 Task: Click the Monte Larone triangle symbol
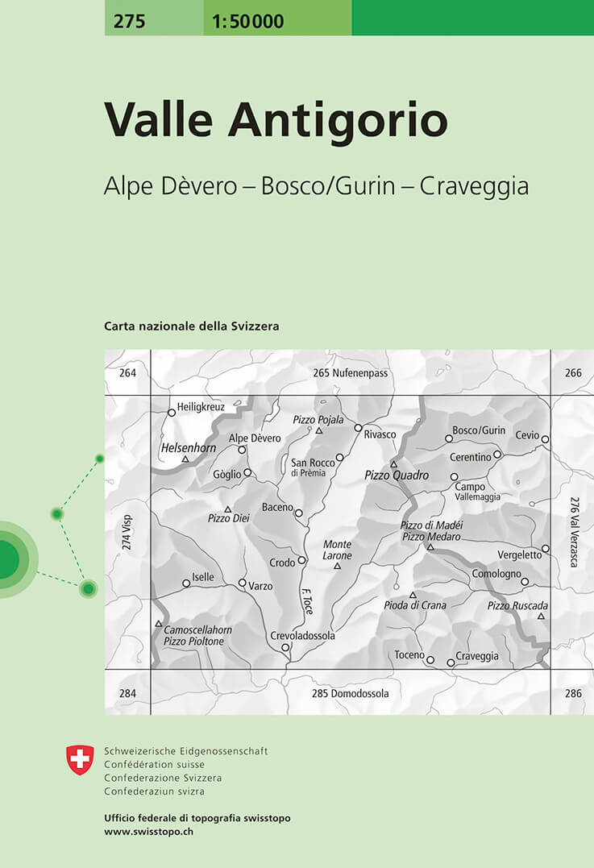[338, 567]
